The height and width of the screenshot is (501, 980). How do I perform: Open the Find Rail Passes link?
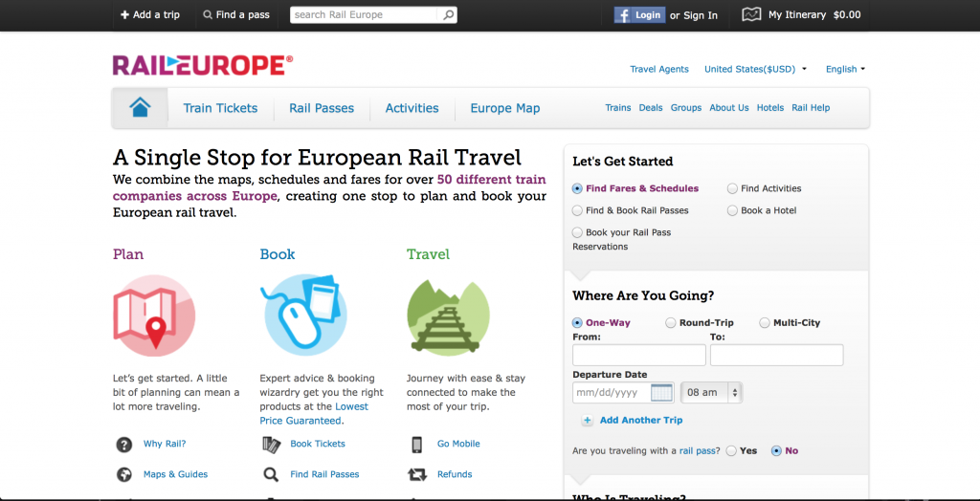(x=324, y=475)
